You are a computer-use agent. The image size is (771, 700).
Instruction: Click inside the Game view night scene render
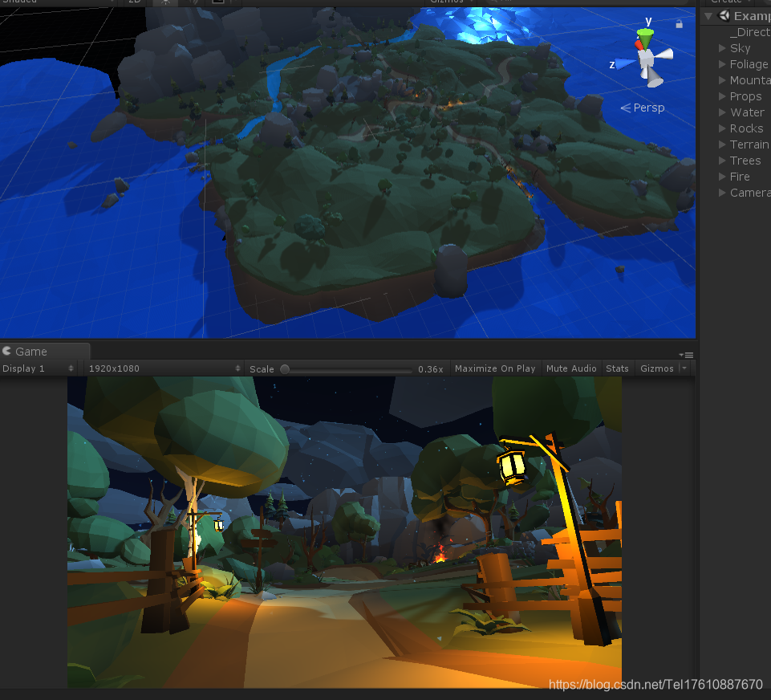(344, 532)
